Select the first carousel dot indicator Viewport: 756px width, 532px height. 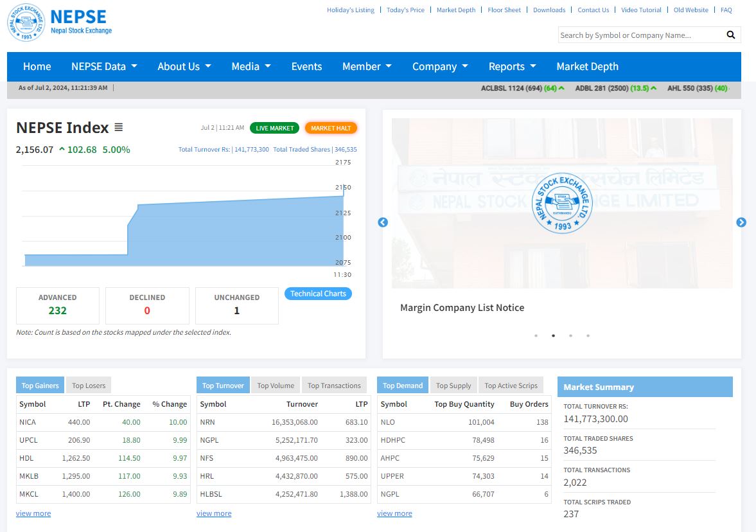pyautogui.click(x=536, y=335)
